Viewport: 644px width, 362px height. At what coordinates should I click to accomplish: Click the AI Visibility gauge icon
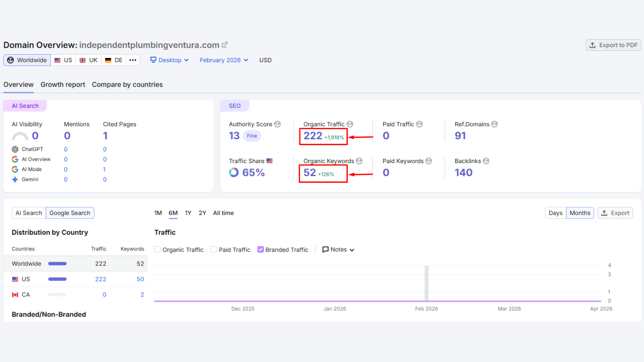(20, 137)
